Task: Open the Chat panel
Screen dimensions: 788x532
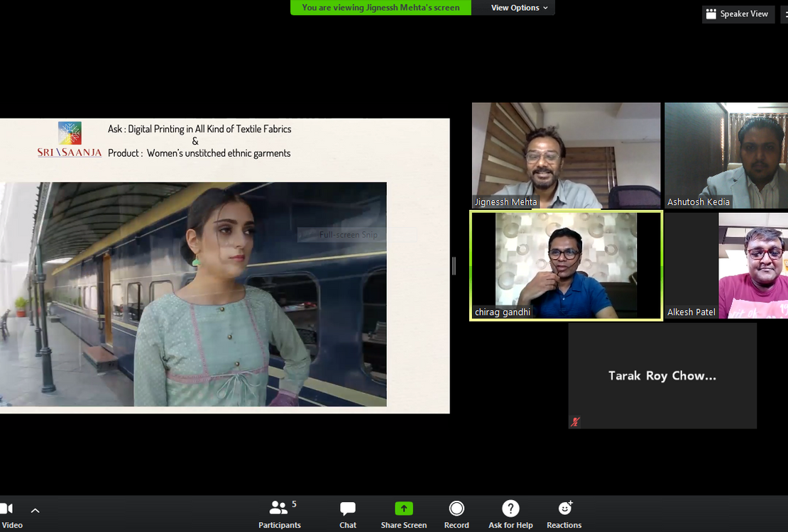Action: pos(348,514)
